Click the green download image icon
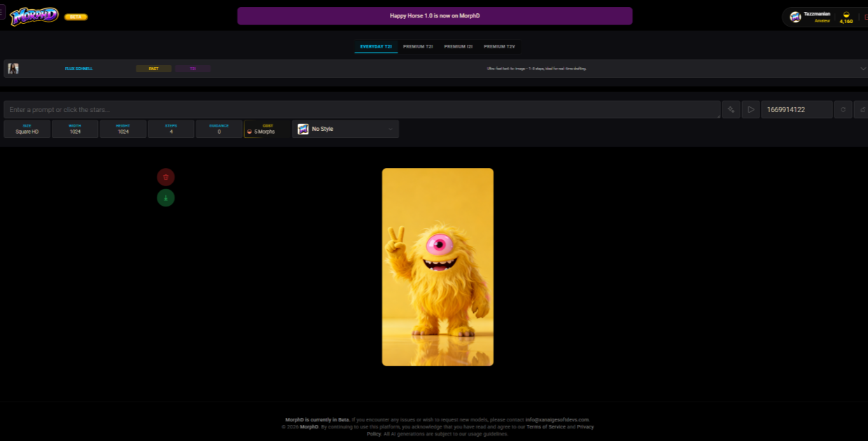 click(x=165, y=198)
